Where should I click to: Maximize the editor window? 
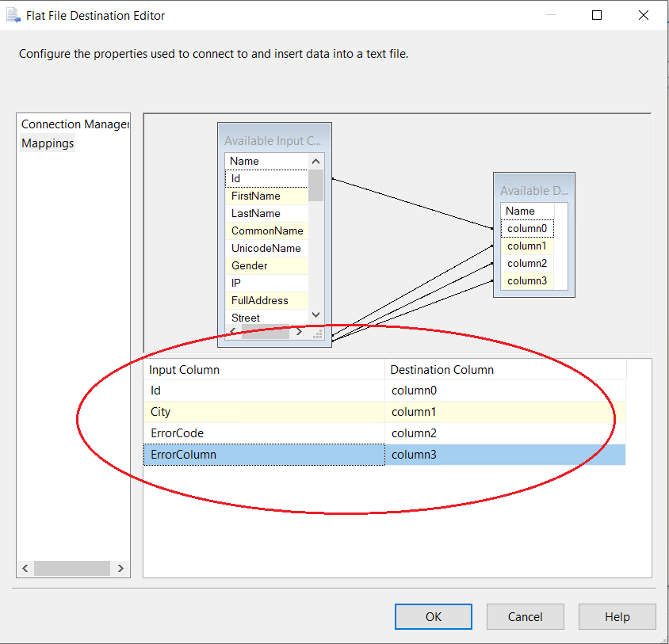[x=597, y=15]
